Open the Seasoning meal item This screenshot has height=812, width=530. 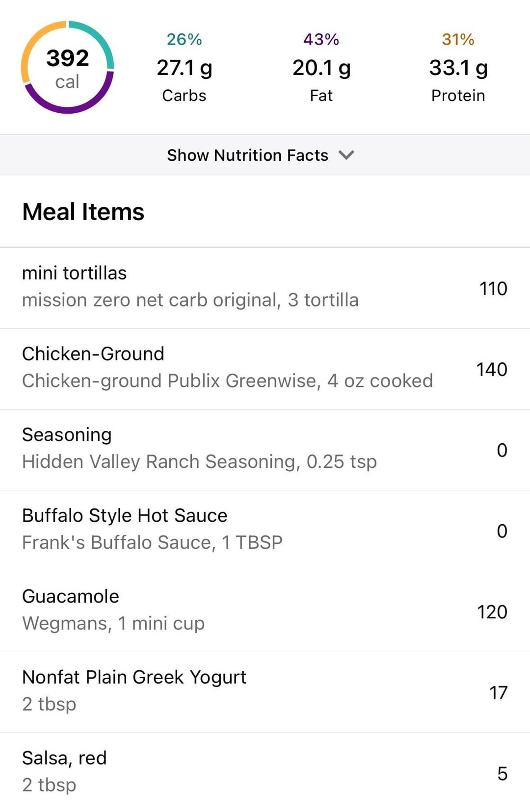tap(265, 450)
